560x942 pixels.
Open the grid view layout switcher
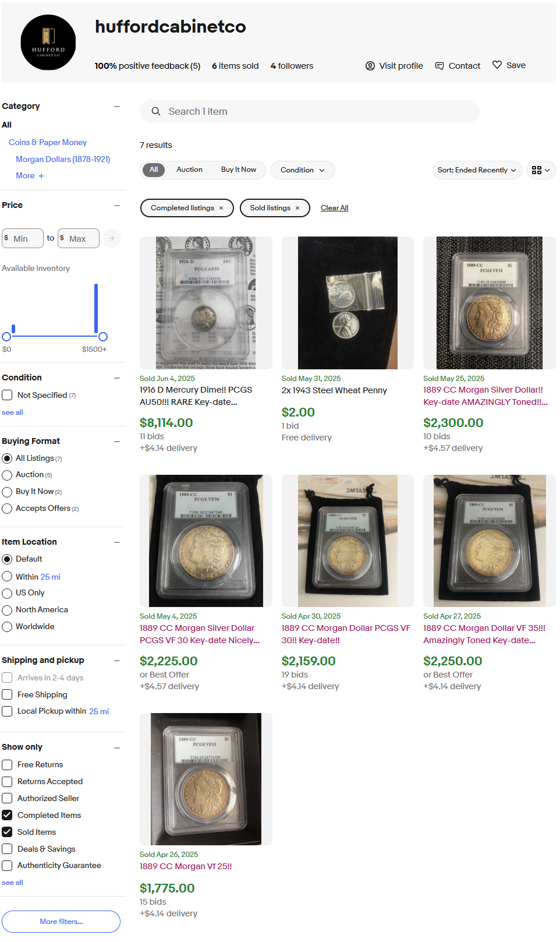tap(541, 170)
